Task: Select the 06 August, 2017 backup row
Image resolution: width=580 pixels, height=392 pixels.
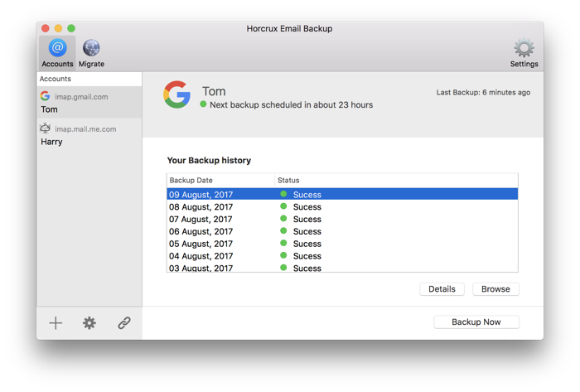Action: [x=342, y=231]
